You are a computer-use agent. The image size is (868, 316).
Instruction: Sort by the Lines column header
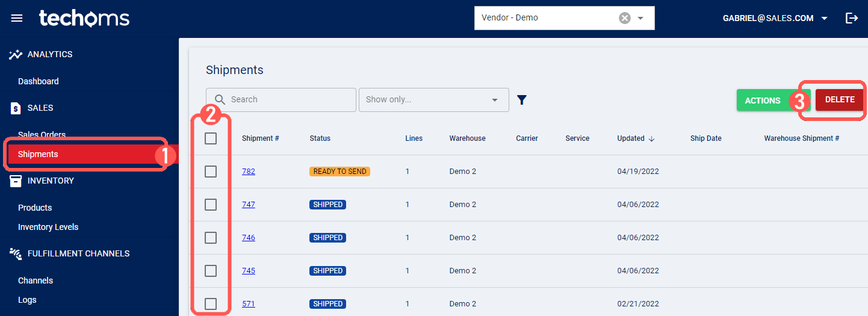click(414, 138)
